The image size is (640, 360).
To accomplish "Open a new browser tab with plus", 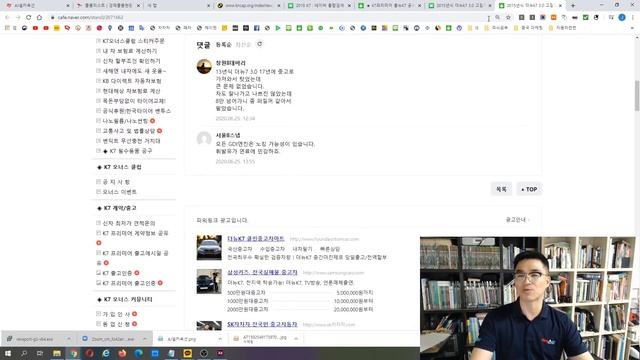I will click(573, 6).
